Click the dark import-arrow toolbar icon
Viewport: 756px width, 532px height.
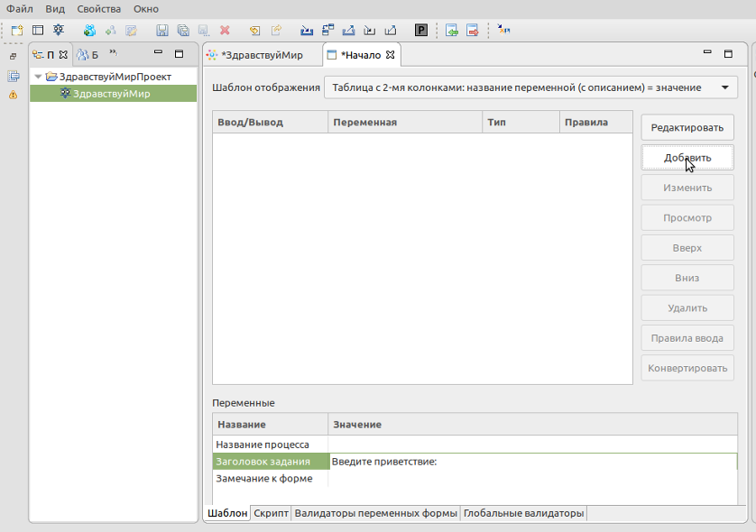369,31
